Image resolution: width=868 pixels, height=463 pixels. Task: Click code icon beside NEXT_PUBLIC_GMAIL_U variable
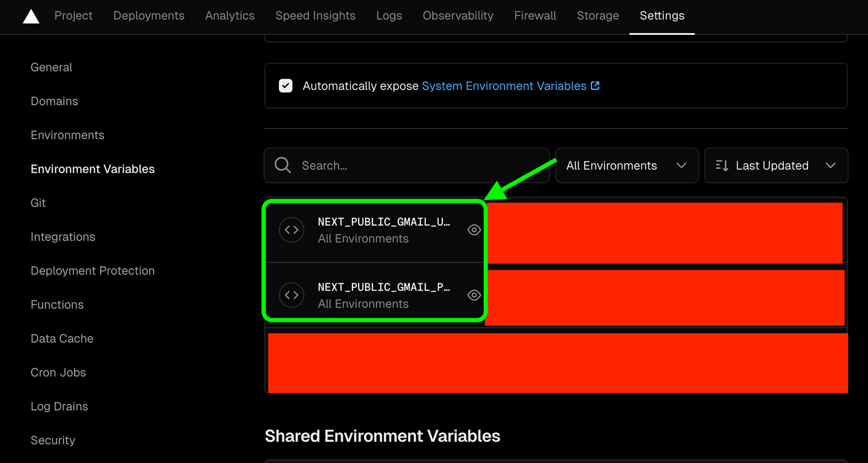click(x=292, y=230)
